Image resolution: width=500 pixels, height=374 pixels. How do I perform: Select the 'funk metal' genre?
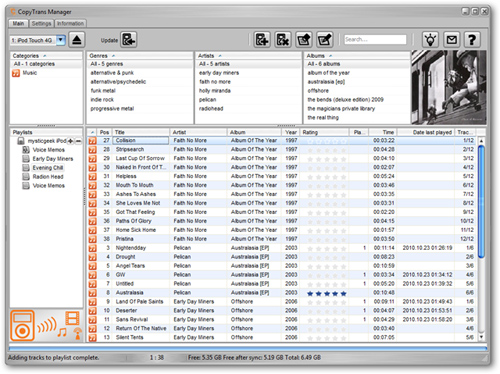(103, 91)
